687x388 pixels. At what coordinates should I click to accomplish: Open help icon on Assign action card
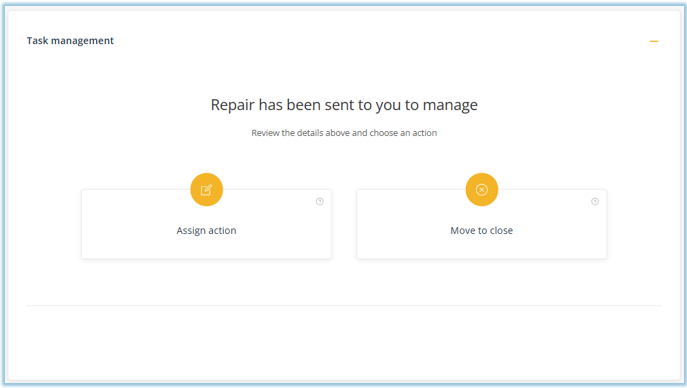[320, 201]
